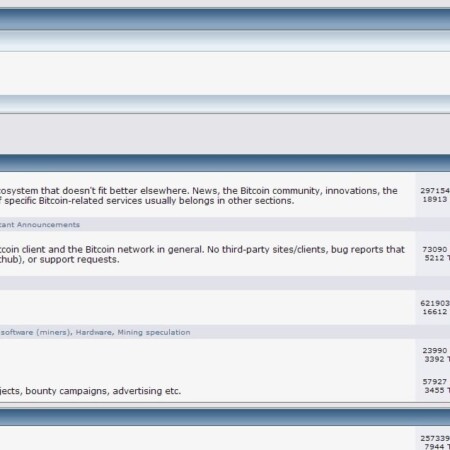Click the text 'specific Bitcoin-related services usually belongs in other sections.'
450x450 pixels.
pos(149,201)
